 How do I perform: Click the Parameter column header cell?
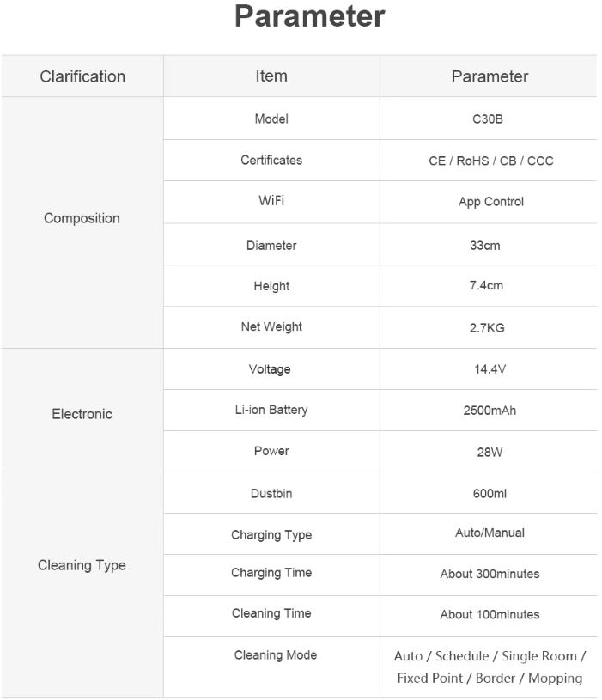[490, 76]
